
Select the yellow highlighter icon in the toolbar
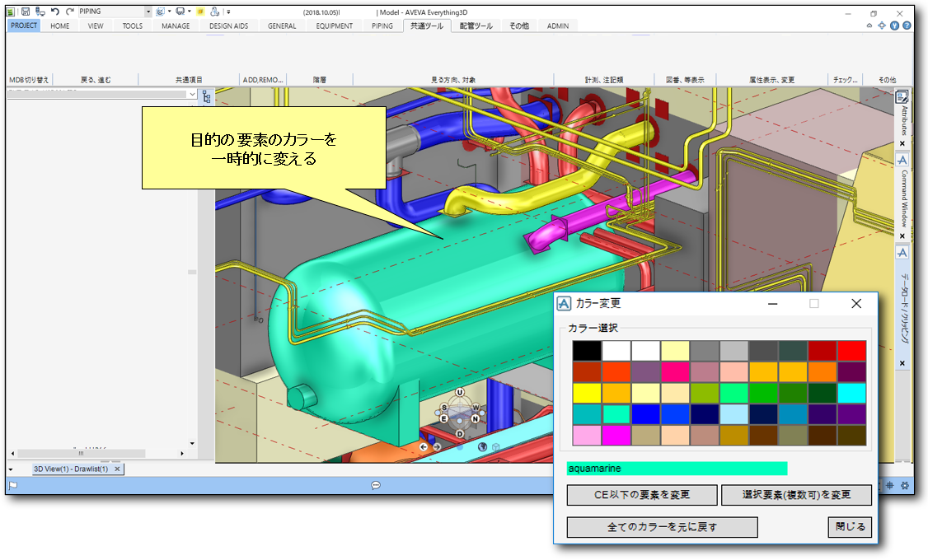click(199, 11)
